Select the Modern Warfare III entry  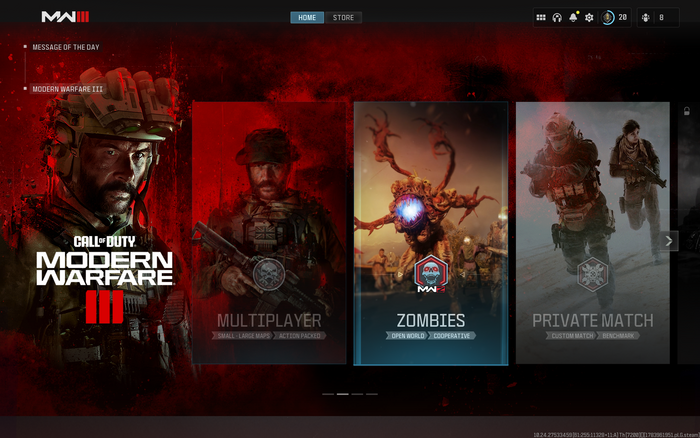point(67,89)
